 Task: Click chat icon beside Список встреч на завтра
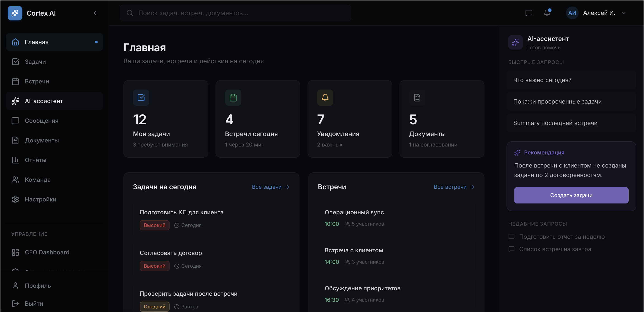(511, 249)
